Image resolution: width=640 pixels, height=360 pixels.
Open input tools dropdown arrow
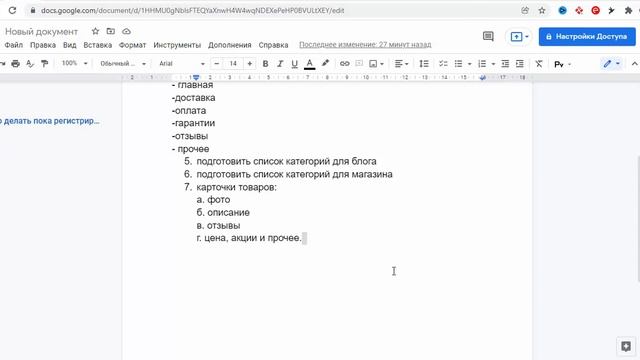[569, 64]
